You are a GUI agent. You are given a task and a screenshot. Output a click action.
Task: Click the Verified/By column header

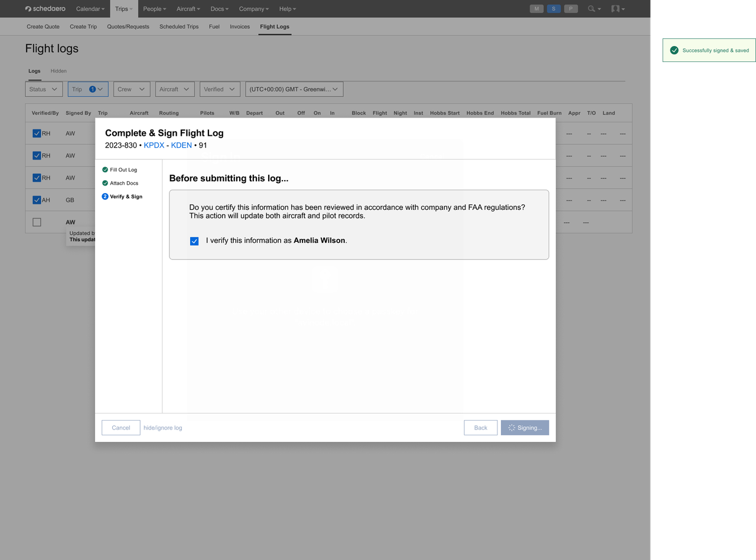45,113
